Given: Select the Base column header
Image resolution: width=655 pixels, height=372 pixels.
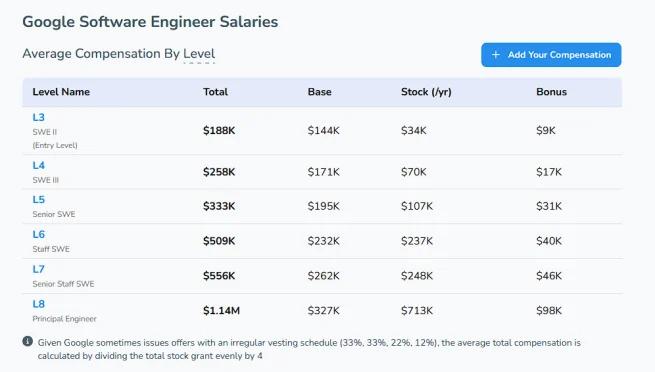Looking at the screenshot, I should click(x=320, y=92).
